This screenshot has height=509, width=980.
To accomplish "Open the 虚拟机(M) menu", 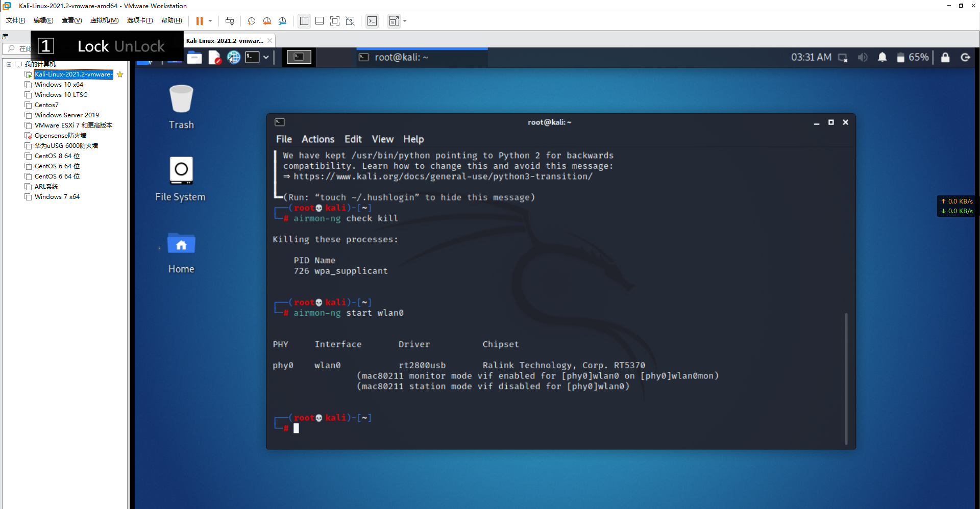I will pyautogui.click(x=104, y=20).
